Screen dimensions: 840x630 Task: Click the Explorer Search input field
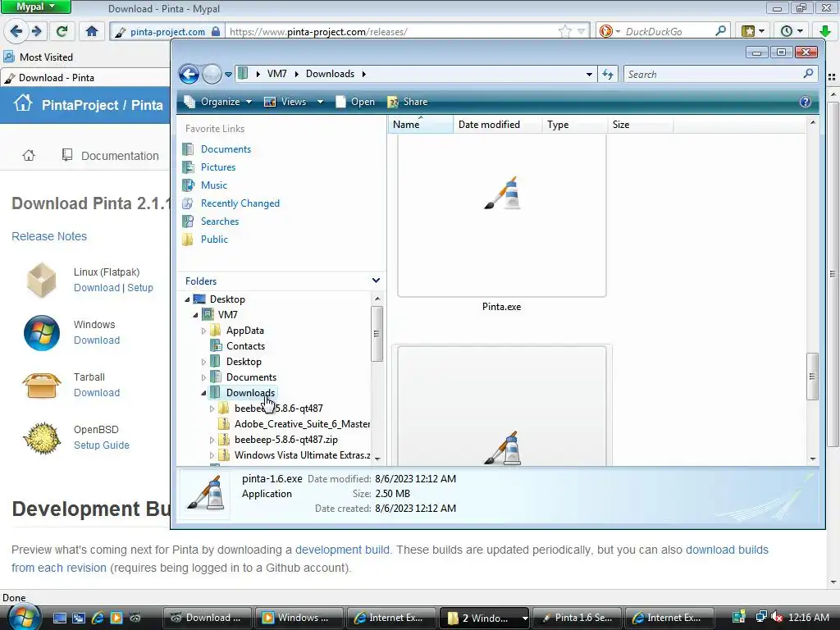(714, 74)
